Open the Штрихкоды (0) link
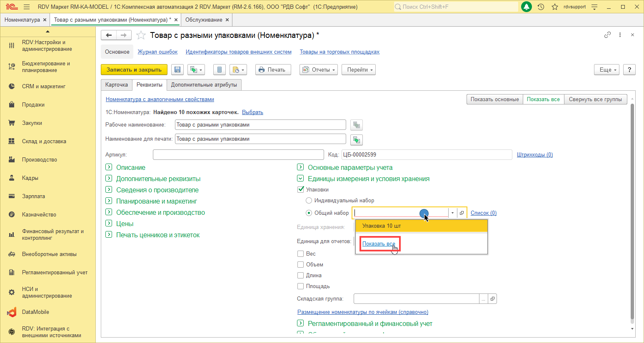Screen dimensions: 644x343 coord(534,155)
